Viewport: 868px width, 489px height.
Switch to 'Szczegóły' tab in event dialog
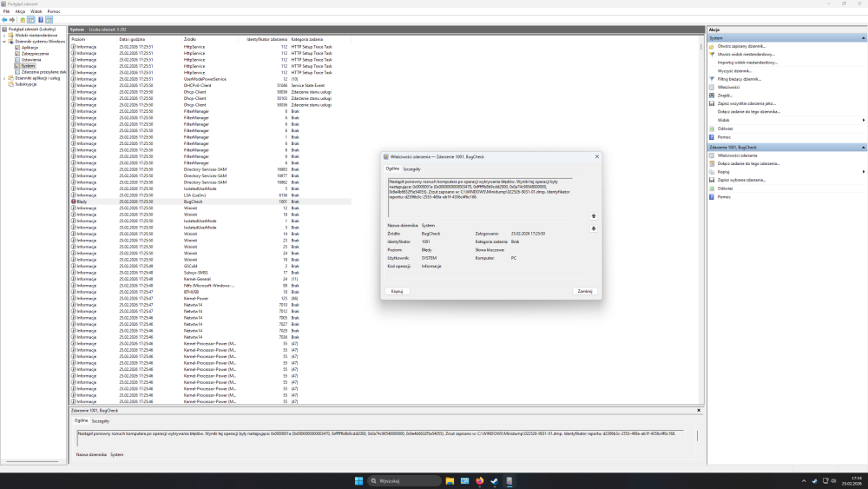click(411, 169)
